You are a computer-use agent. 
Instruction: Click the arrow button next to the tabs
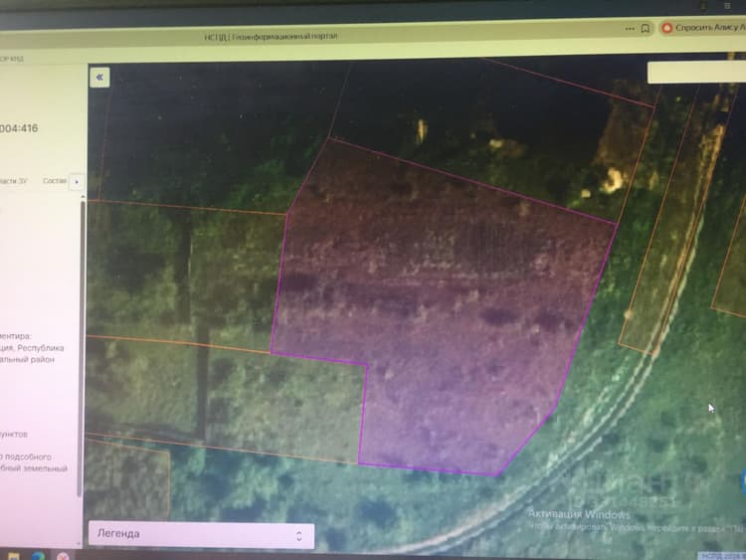click(77, 182)
